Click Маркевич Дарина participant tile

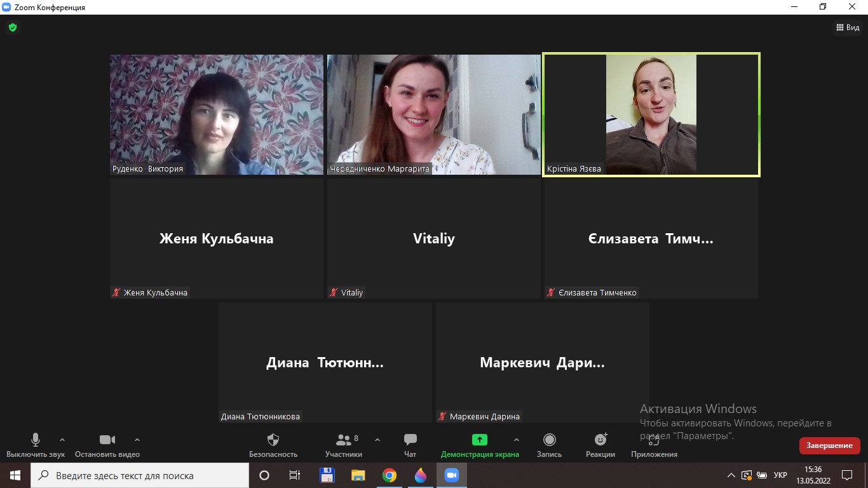pyautogui.click(x=543, y=363)
